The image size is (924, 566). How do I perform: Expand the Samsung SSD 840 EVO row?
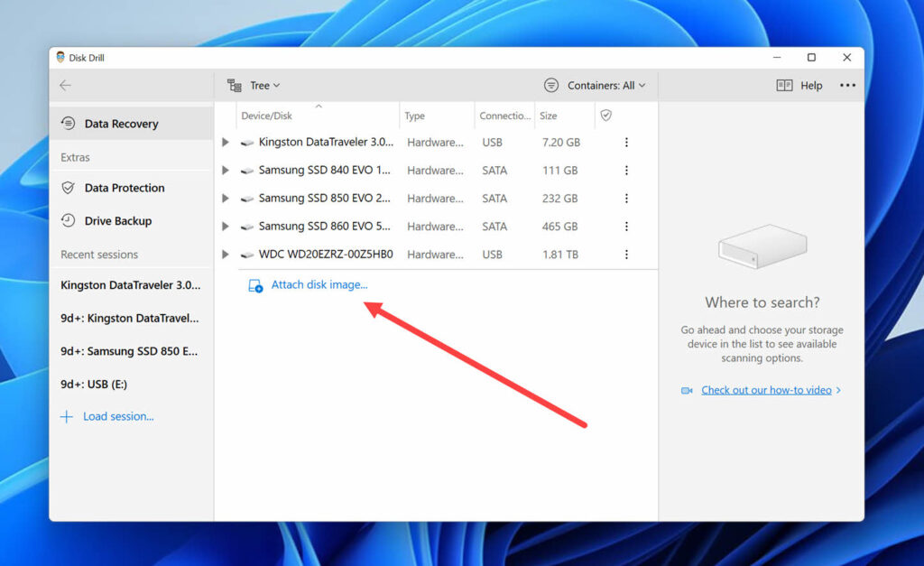[225, 170]
